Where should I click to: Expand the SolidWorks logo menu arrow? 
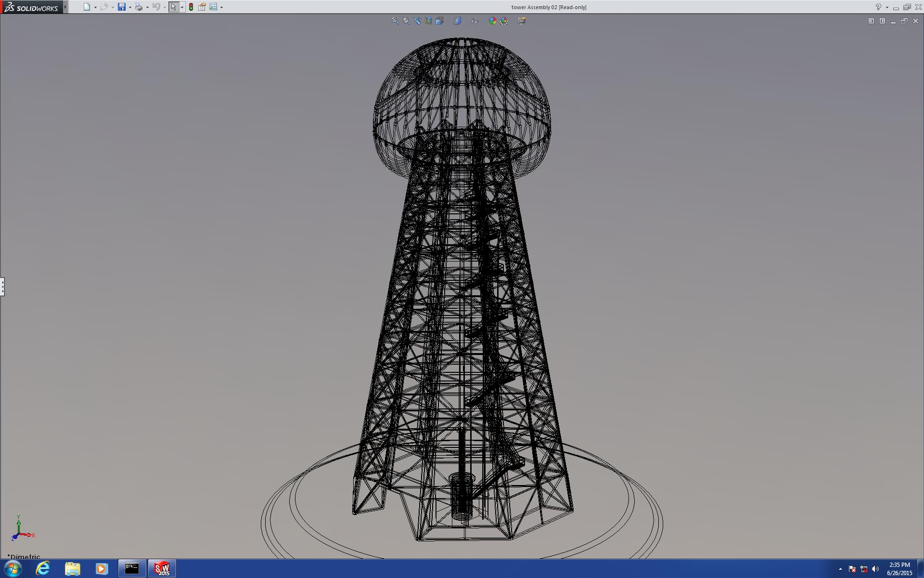65,7
